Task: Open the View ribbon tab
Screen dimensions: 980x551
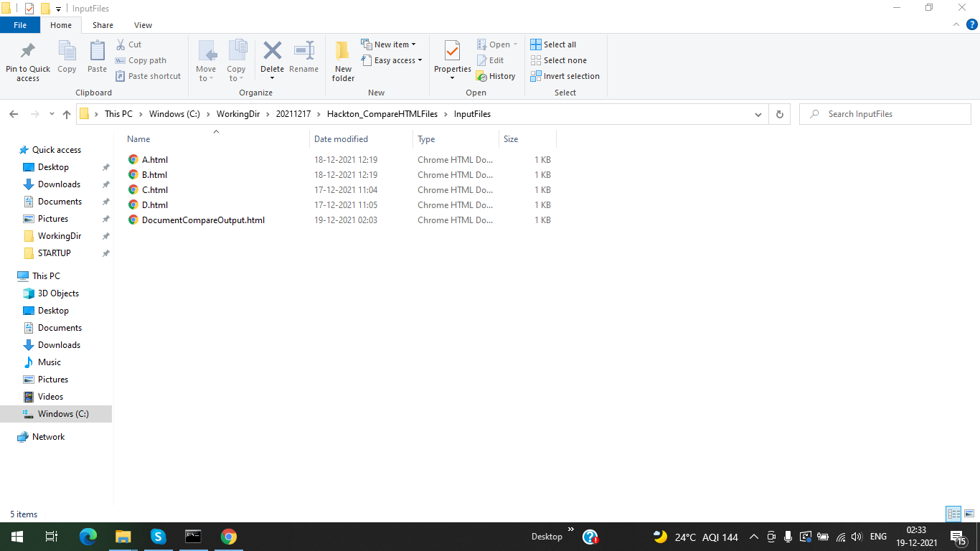Action: [143, 25]
